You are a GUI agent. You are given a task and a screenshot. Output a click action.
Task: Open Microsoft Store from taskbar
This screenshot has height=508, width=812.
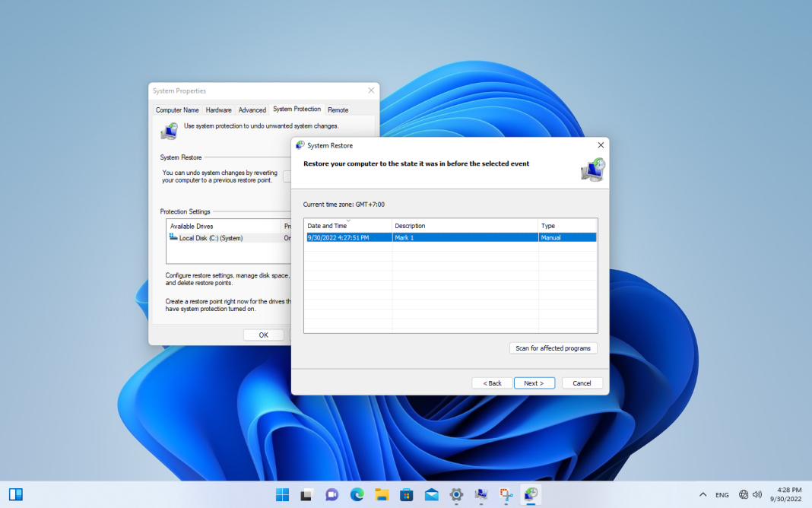407,494
